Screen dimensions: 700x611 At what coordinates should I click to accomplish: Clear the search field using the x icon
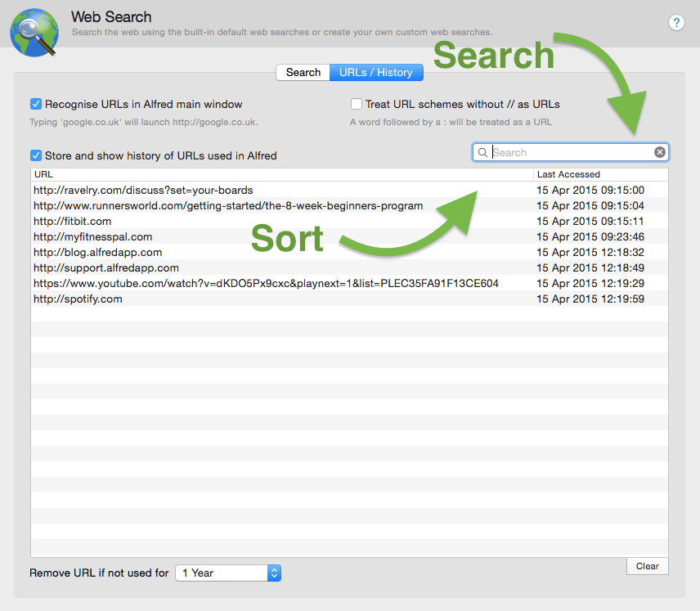(660, 151)
